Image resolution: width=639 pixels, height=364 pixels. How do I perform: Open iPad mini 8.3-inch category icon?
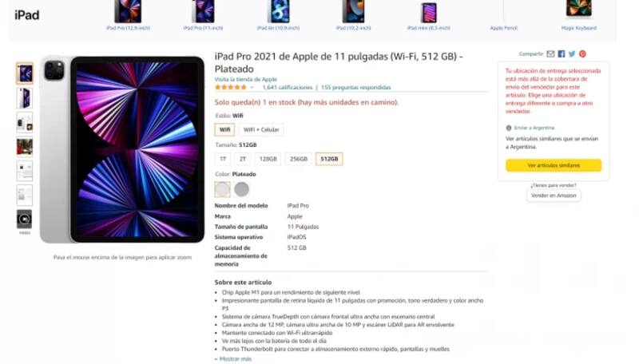428,13
